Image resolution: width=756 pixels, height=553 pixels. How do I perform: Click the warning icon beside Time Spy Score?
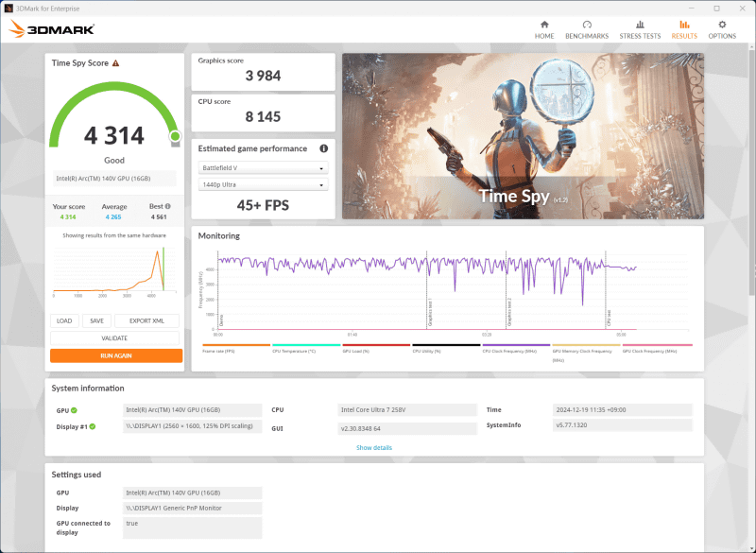coord(116,63)
